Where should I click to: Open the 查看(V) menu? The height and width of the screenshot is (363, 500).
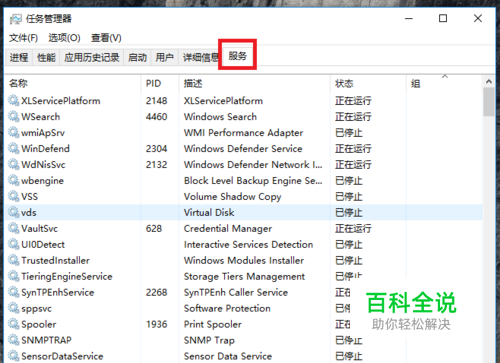pos(106,38)
